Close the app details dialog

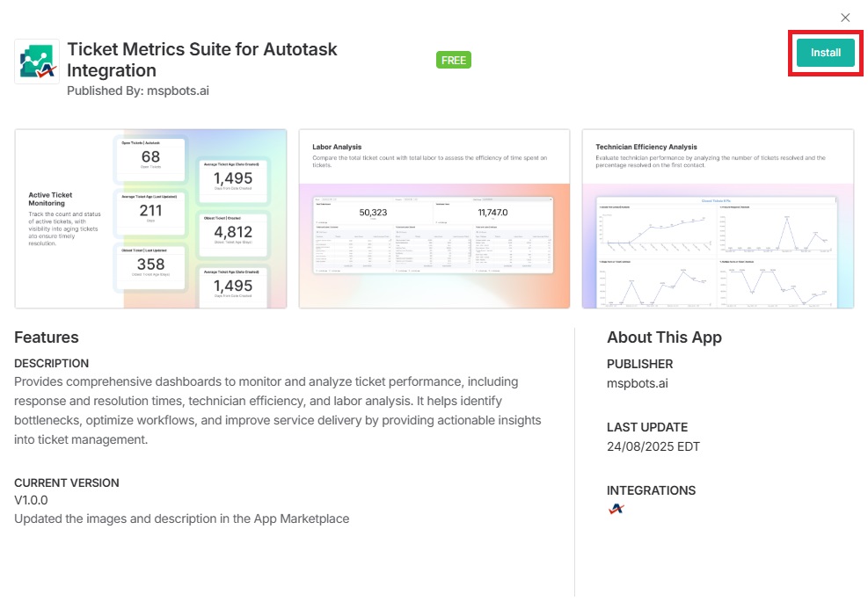pos(845,18)
